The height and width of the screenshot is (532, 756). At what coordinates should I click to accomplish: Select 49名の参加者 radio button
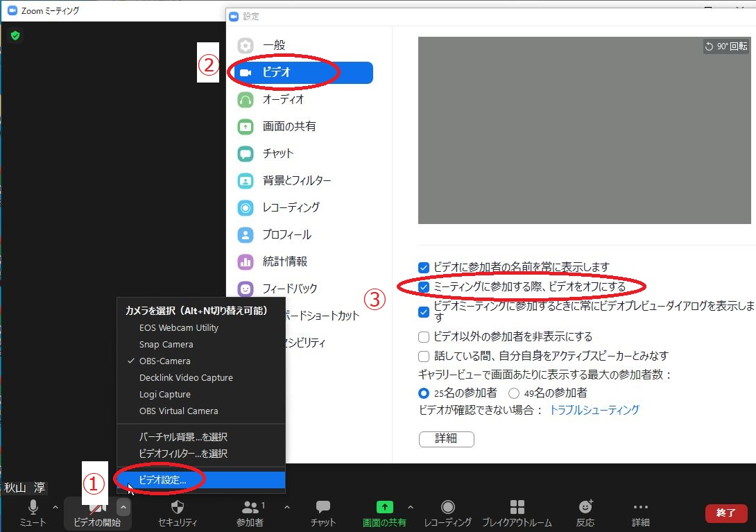pyautogui.click(x=514, y=393)
